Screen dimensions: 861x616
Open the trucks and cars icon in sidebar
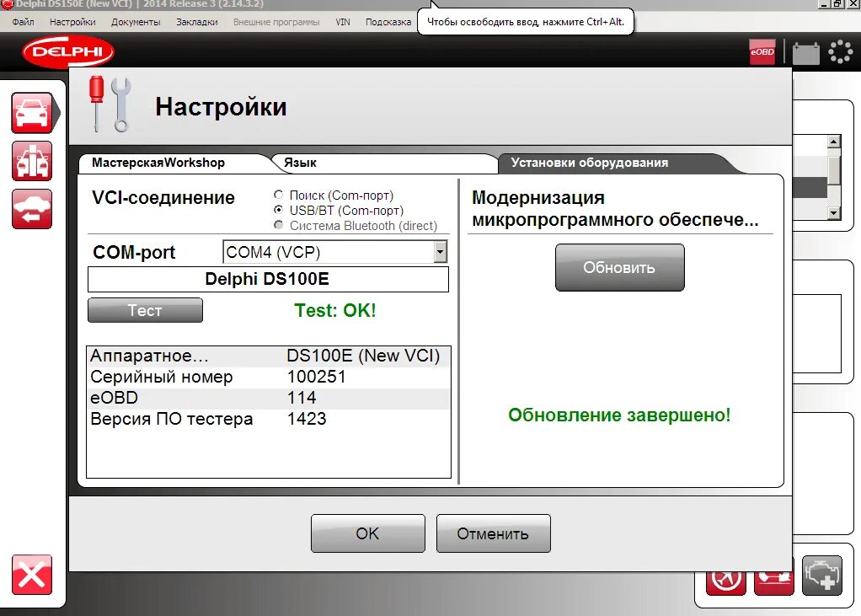point(32,161)
